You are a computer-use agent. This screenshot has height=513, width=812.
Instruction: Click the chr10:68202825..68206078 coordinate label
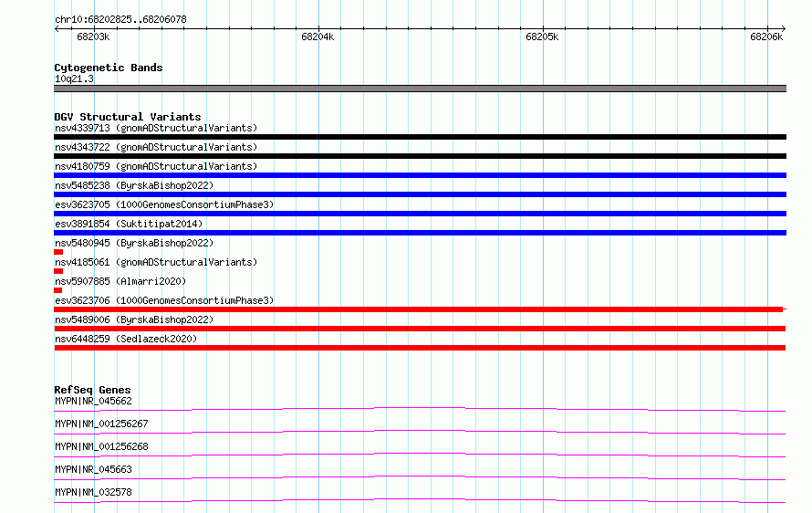pyautogui.click(x=120, y=19)
